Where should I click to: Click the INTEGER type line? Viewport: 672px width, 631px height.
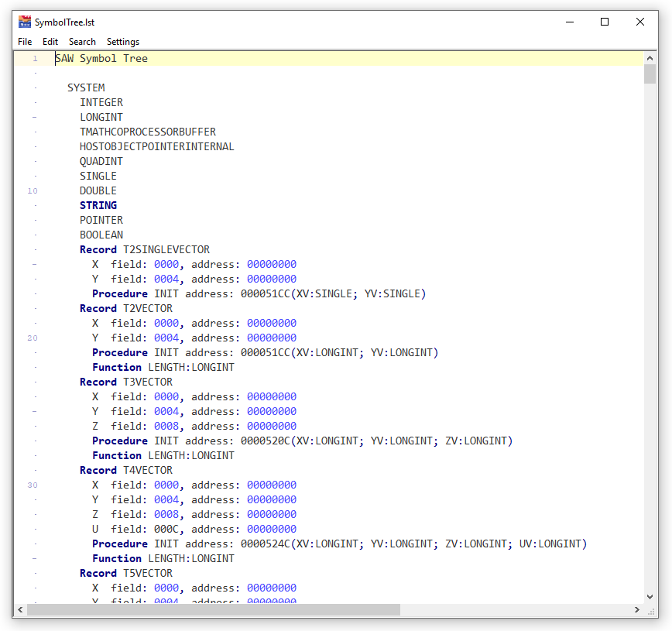101,102
